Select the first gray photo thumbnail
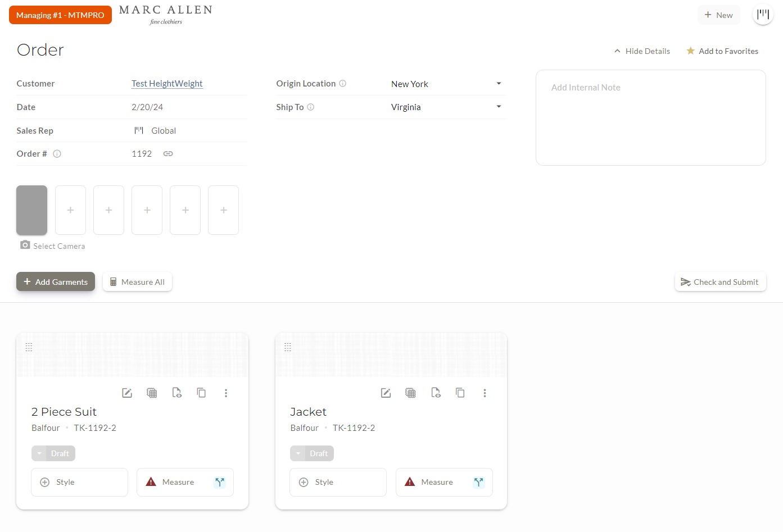The height and width of the screenshot is (532, 783). tap(32, 210)
